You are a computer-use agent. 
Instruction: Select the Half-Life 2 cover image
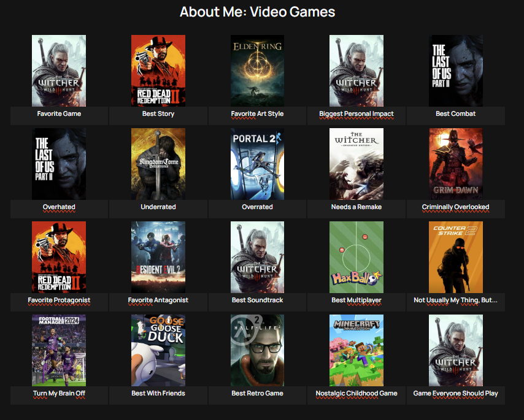(257, 350)
